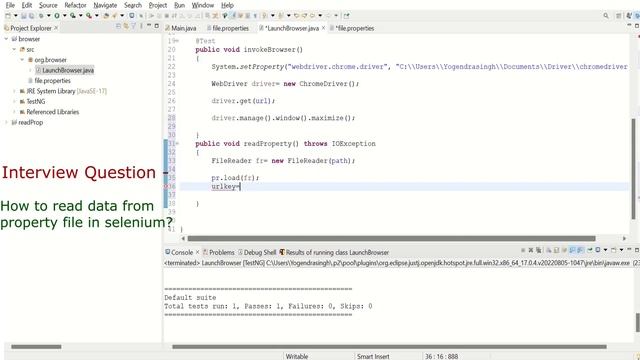640x360 pixels.
Task: Click the Clear Console icon
Action: pos(549,250)
